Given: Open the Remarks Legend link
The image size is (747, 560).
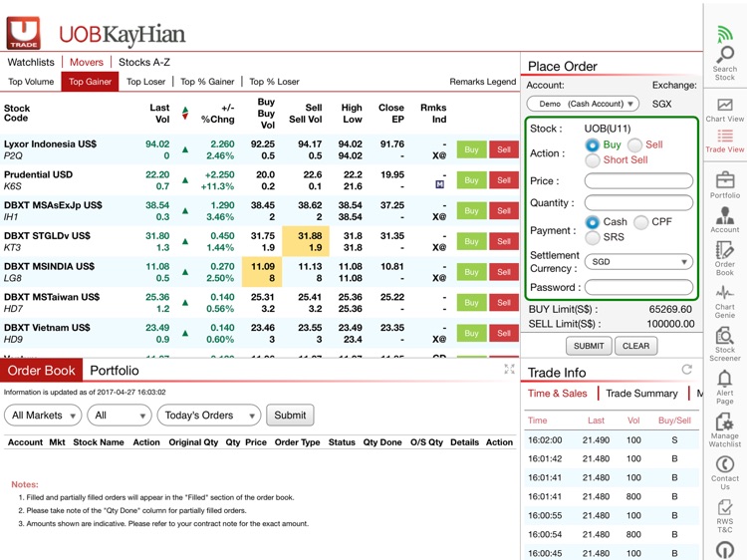Looking at the screenshot, I should pyautogui.click(x=483, y=82).
